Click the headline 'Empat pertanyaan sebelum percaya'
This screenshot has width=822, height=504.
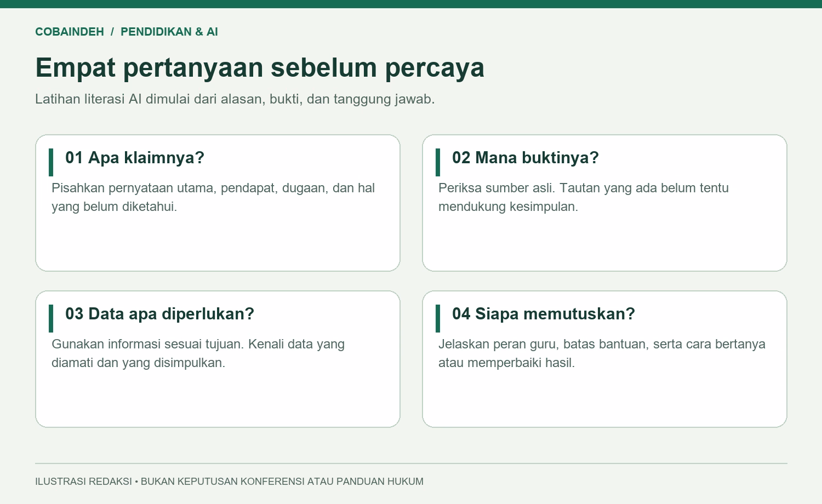coord(260,68)
